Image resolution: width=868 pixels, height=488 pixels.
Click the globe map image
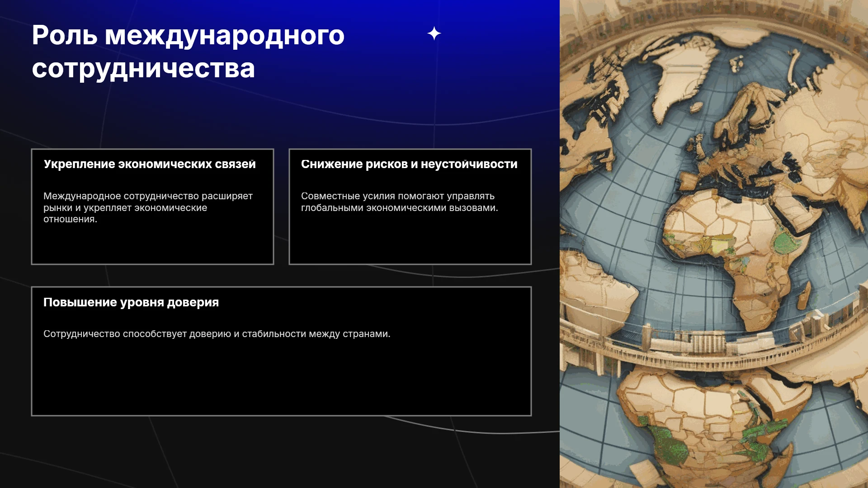click(714, 244)
